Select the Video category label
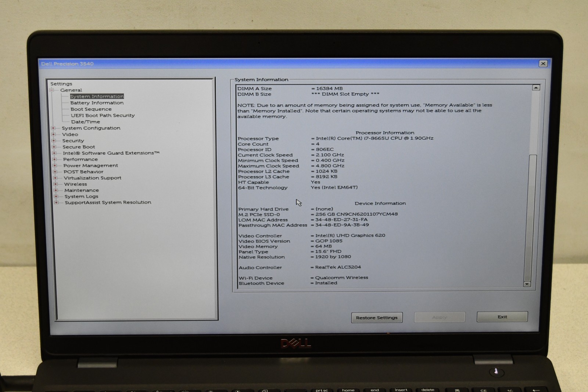This screenshot has height=392, width=588. [70, 135]
